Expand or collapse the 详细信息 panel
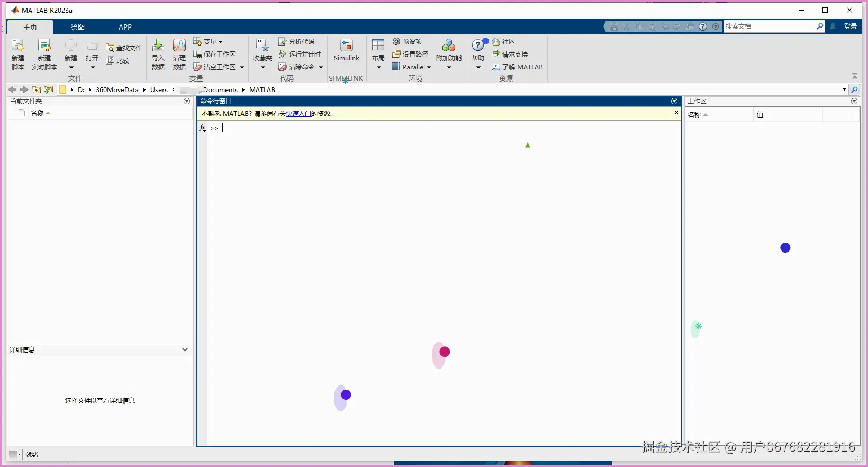The height and width of the screenshot is (467, 868). pyautogui.click(x=185, y=349)
